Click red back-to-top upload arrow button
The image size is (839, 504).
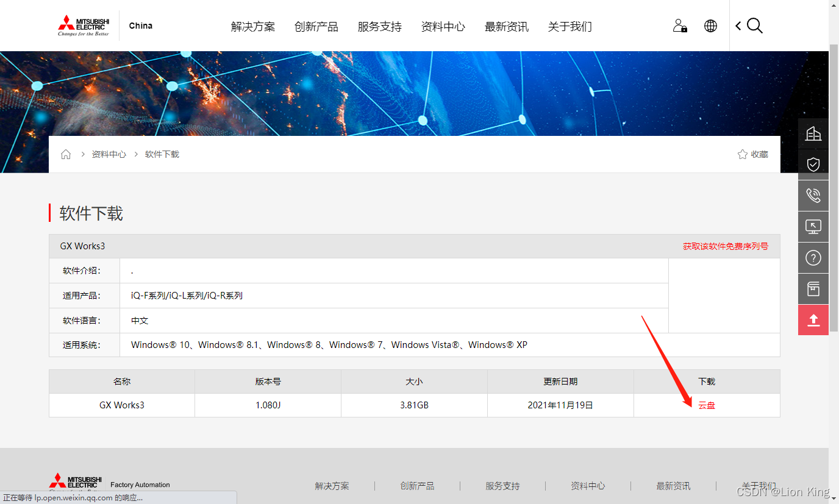[x=813, y=320]
